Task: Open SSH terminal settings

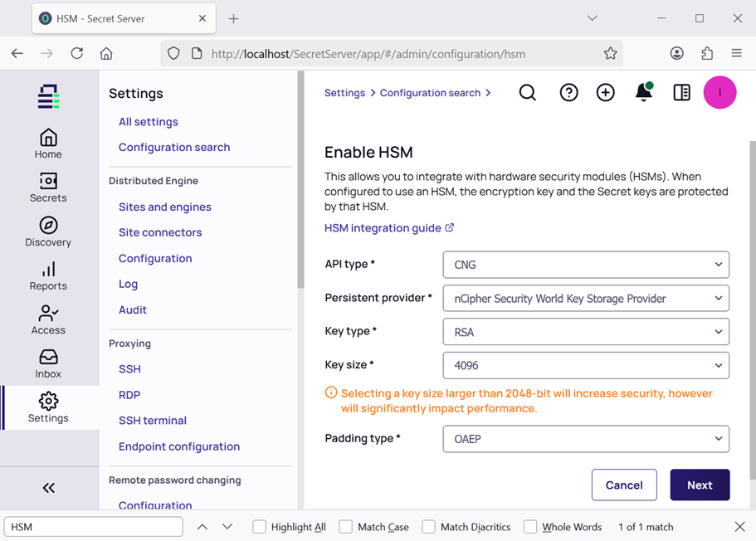Action: click(x=153, y=421)
